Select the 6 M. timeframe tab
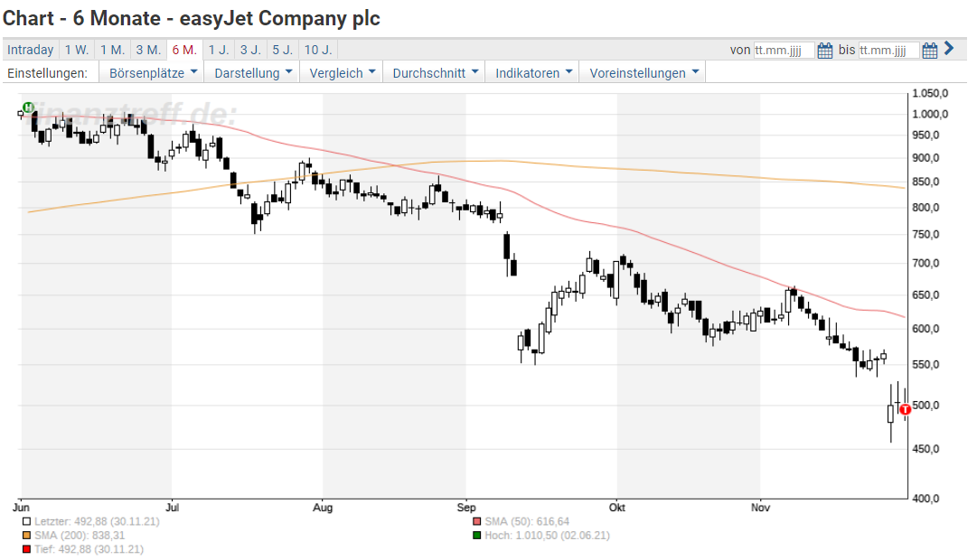Screen dimensions: 977x560 click(184, 50)
